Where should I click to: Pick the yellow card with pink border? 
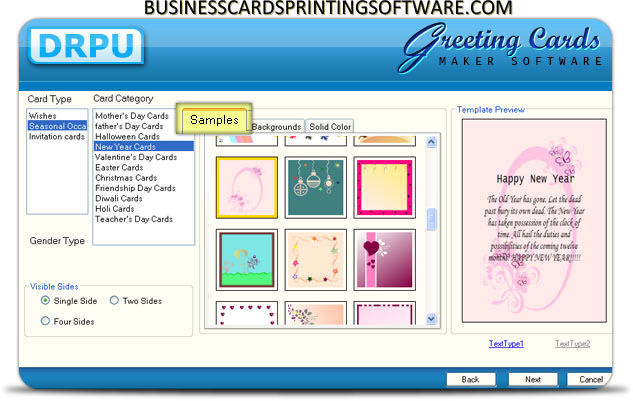point(385,187)
